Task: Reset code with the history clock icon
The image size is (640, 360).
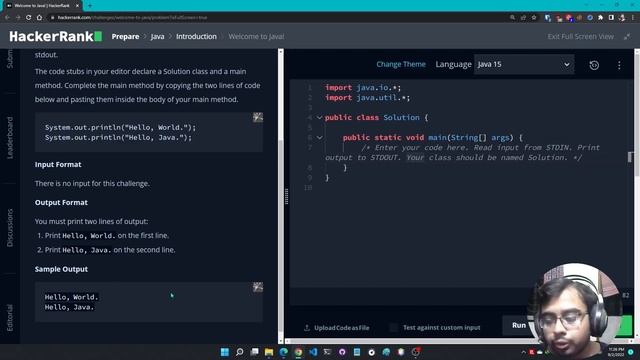Action: (594, 65)
